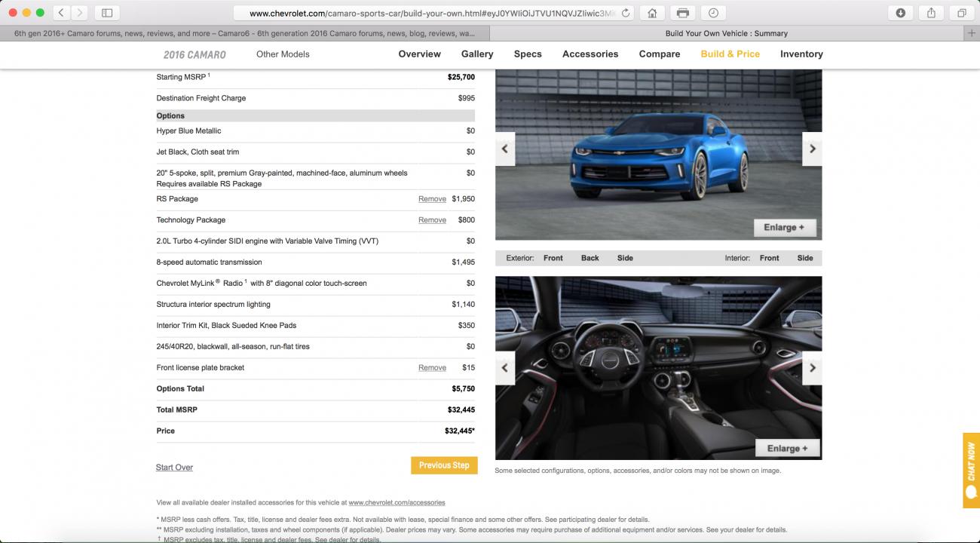Remove the Front license plate bracket
This screenshot has width=980, height=543.
[432, 368]
